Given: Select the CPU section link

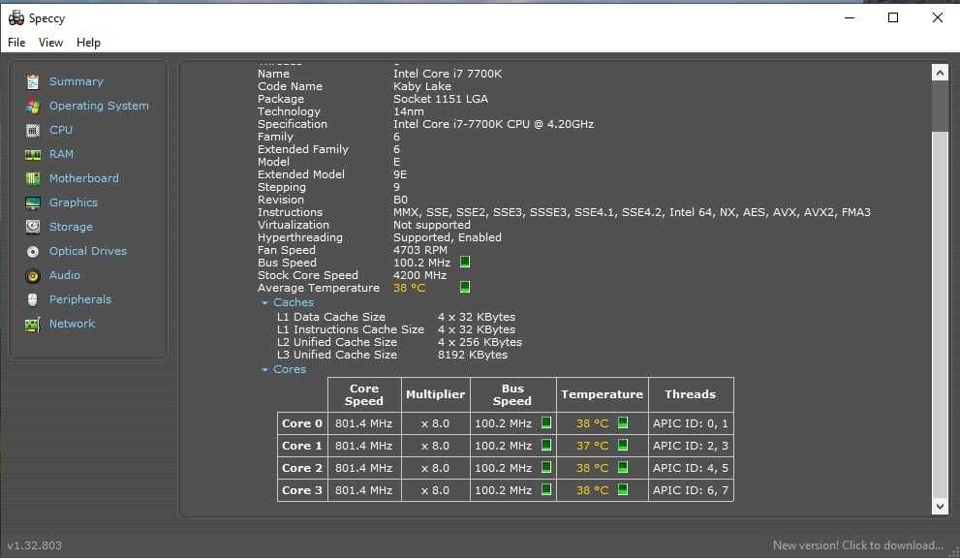Looking at the screenshot, I should click(x=61, y=130).
